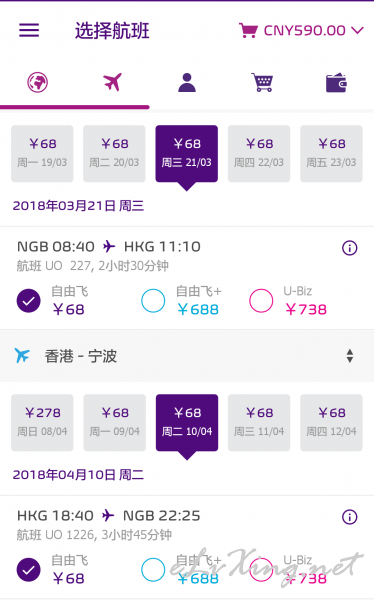This screenshot has height=600, width=374.
Task: Choose 周日 08/04 ¥278 return date
Action: pos(42,422)
